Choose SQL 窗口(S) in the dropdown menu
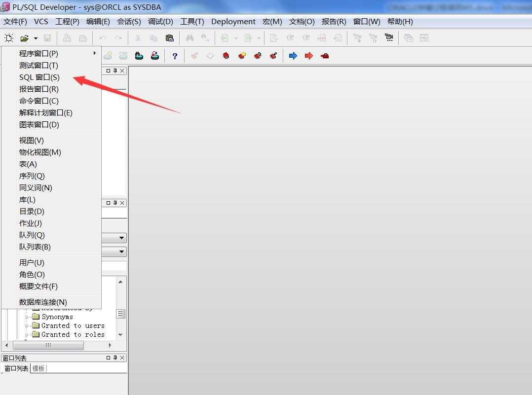Screen dimensions: 532x395 pyautogui.click(x=51, y=77)
